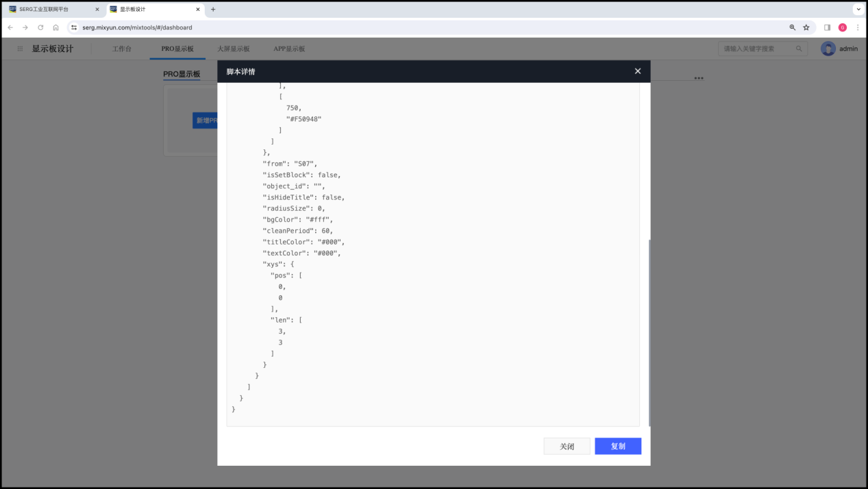
Task: Open the three-dot more options menu
Action: click(x=698, y=78)
